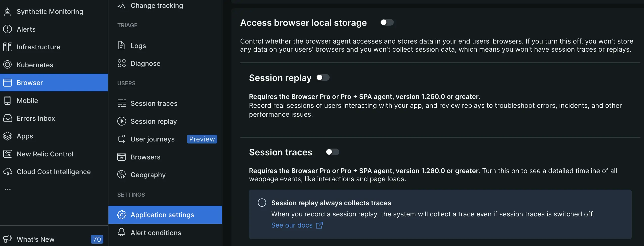
Task: Enable Access browser local storage
Action: click(x=387, y=22)
